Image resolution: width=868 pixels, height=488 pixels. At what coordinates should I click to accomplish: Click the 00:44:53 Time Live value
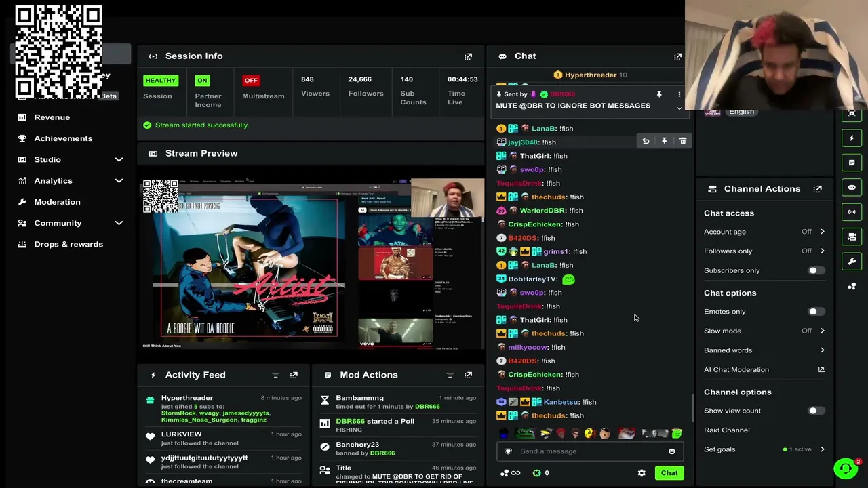[x=462, y=79]
